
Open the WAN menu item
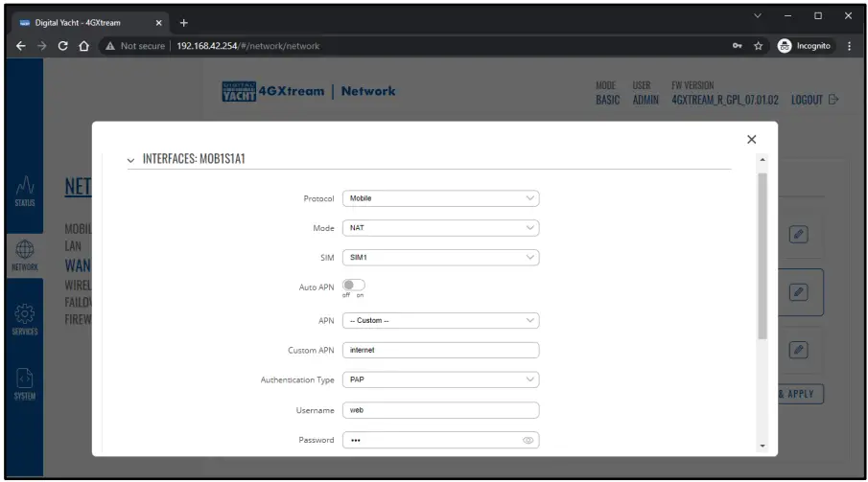point(78,265)
